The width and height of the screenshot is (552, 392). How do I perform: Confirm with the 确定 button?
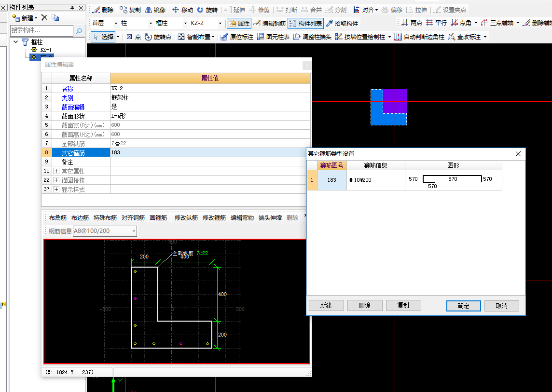pyautogui.click(x=463, y=306)
